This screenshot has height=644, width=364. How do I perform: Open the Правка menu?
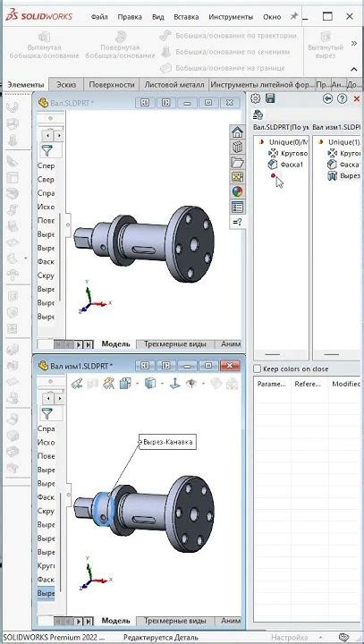(130, 17)
